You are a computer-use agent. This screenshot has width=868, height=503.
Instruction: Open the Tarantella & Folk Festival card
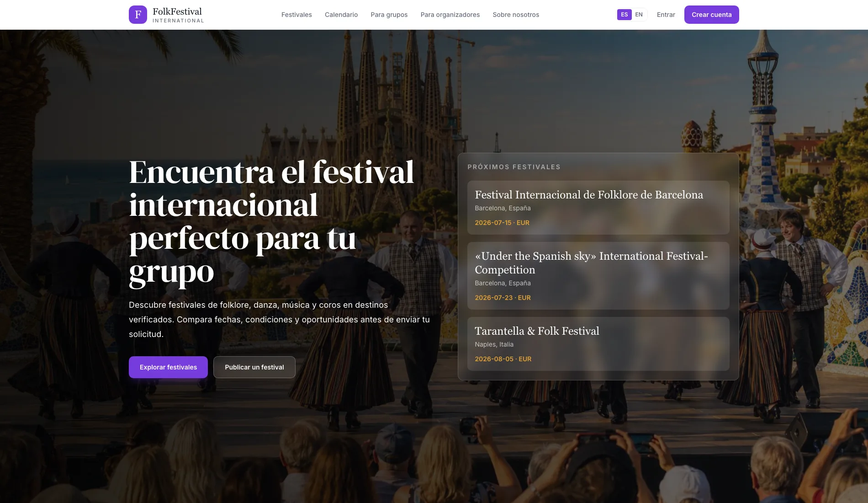598,344
